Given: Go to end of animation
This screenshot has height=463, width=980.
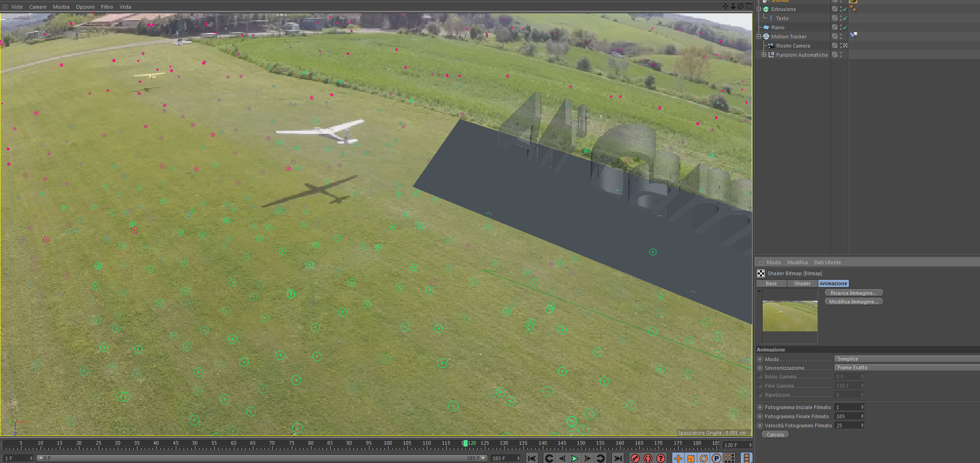Looking at the screenshot, I should pos(618,458).
